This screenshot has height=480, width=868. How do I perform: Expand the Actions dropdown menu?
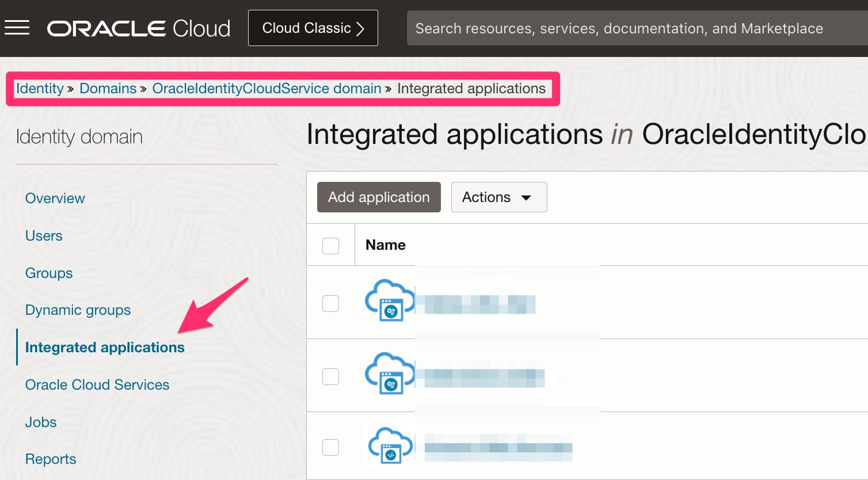coord(498,197)
